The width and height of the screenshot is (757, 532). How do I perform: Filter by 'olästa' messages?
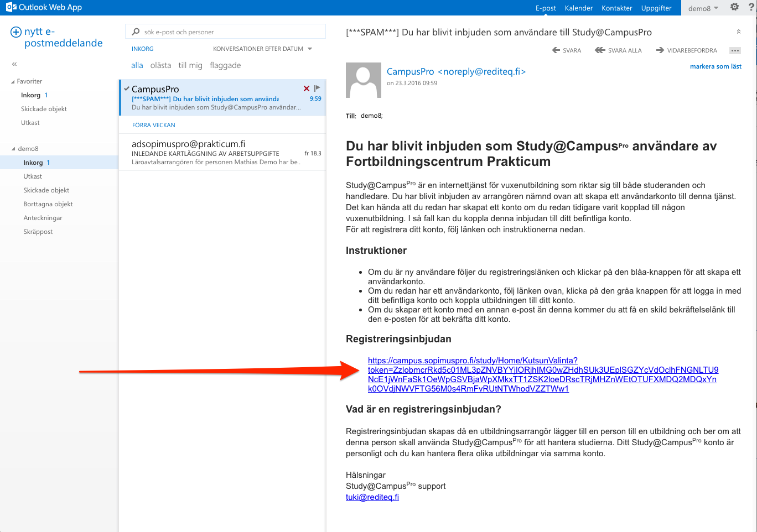pos(161,65)
